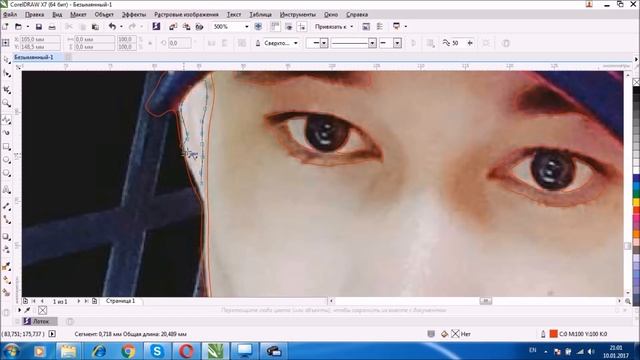Open the Растровые изображения menu
The height and width of the screenshot is (360, 640).
pos(186,15)
